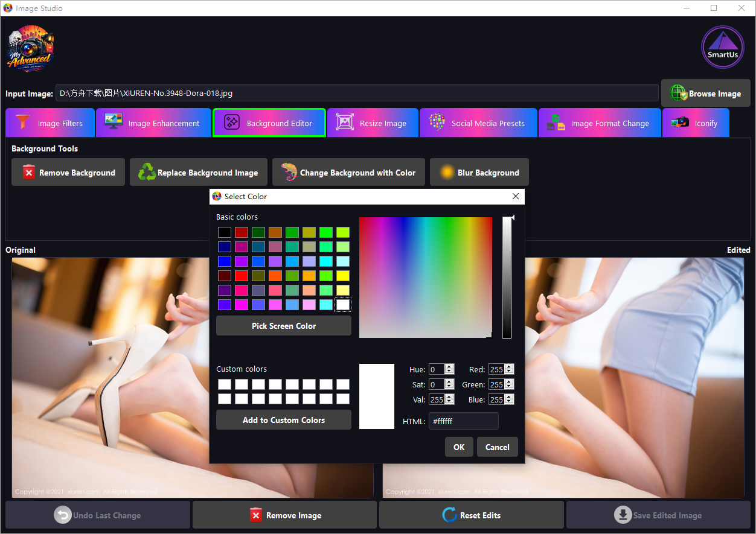The height and width of the screenshot is (534, 756).
Task: Click the Reset Edits button
Action: coord(472,515)
